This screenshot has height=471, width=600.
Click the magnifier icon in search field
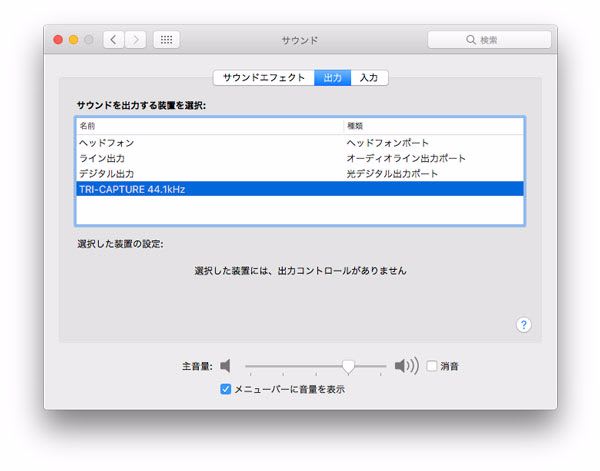[471, 40]
